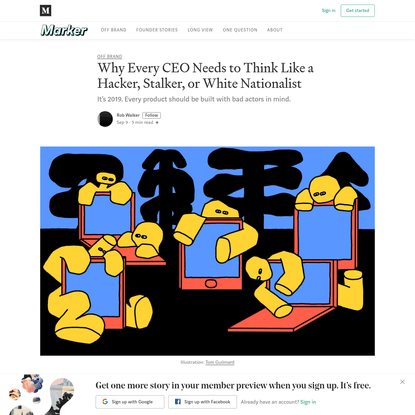Open the Founder Stories navigation item

point(157,30)
